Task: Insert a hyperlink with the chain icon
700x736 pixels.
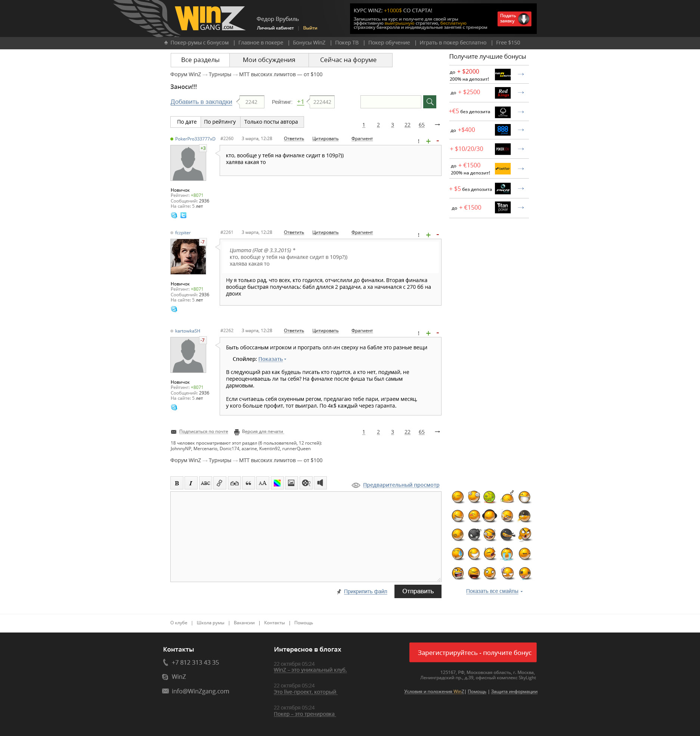Action: click(220, 483)
